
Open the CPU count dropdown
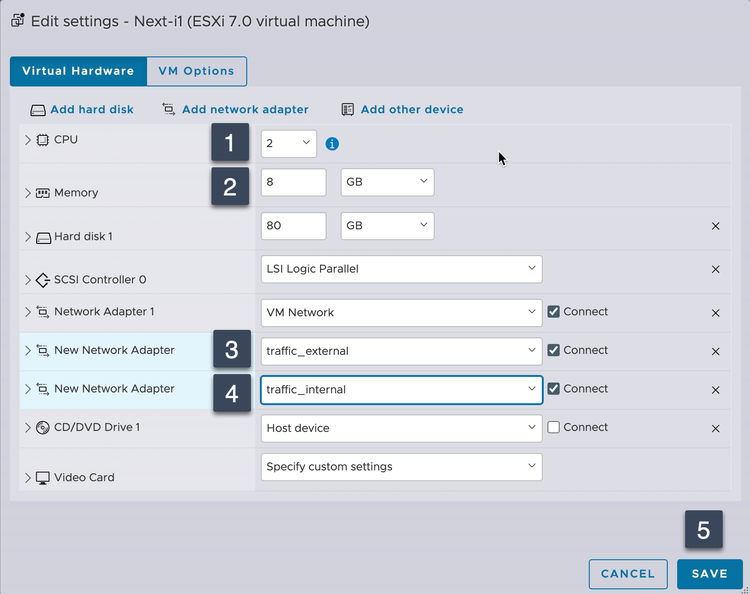pyautogui.click(x=289, y=144)
